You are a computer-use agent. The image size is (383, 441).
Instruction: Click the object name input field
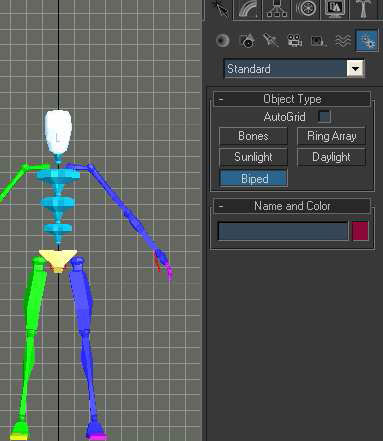(x=283, y=231)
